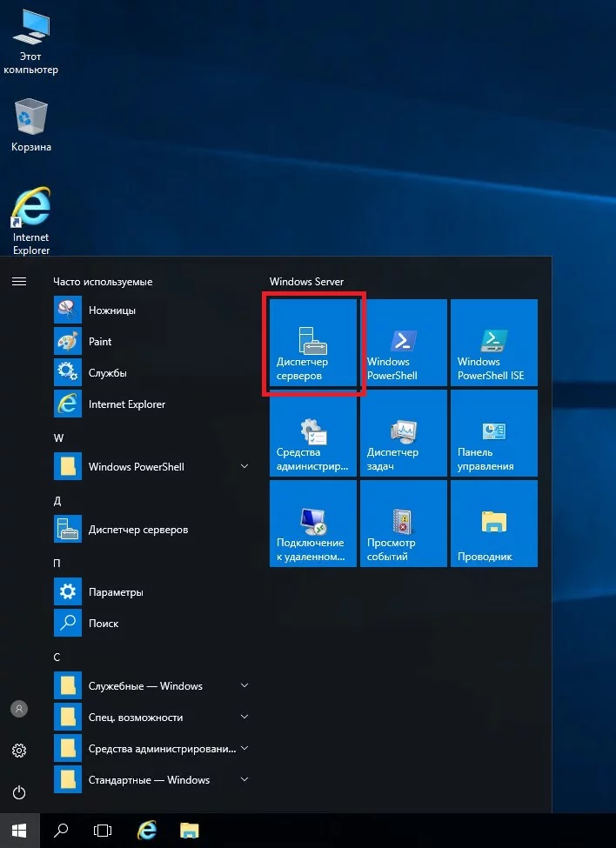This screenshot has height=848, width=616.
Task: Expand the Спец. возможности folder chevron
Action: point(244,717)
